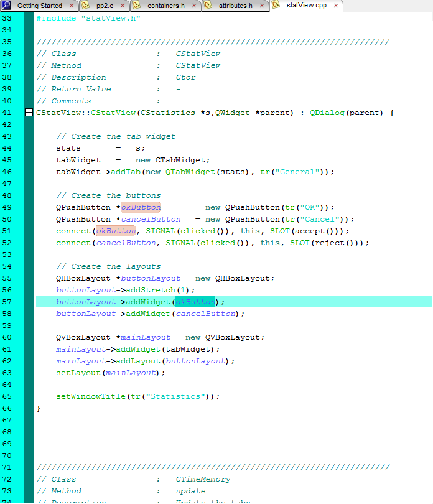Close the statView.cpp tab
Screen dimensions: 433x504
336,6
